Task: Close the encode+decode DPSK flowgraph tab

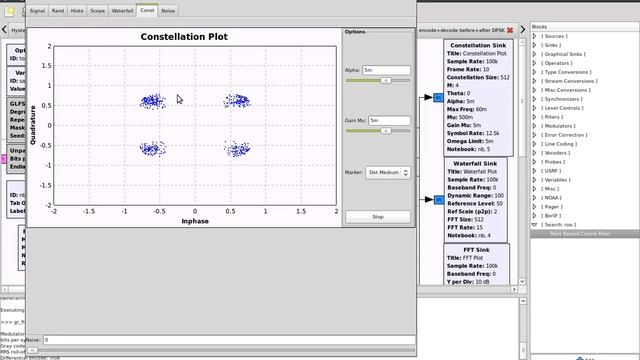Action: pyautogui.click(x=510, y=30)
